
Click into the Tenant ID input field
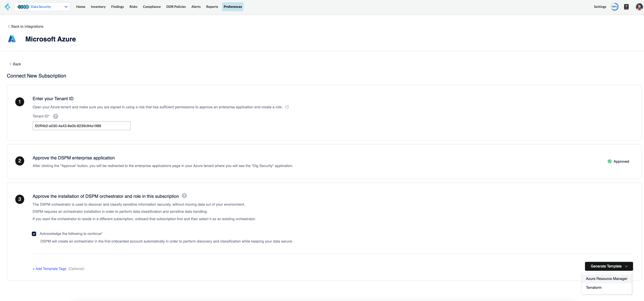point(81,126)
